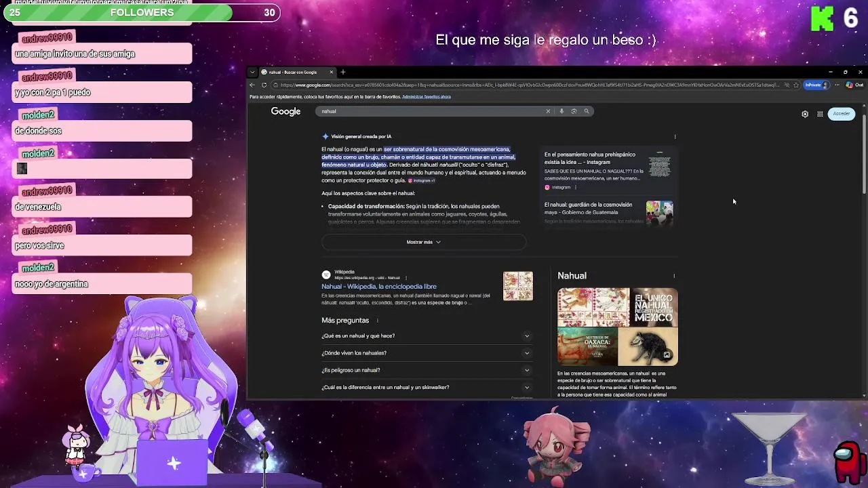This screenshot has width=868, height=488.
Task: Click 'Misterios de Oaxaca' image
Action: tap(587, 347)
